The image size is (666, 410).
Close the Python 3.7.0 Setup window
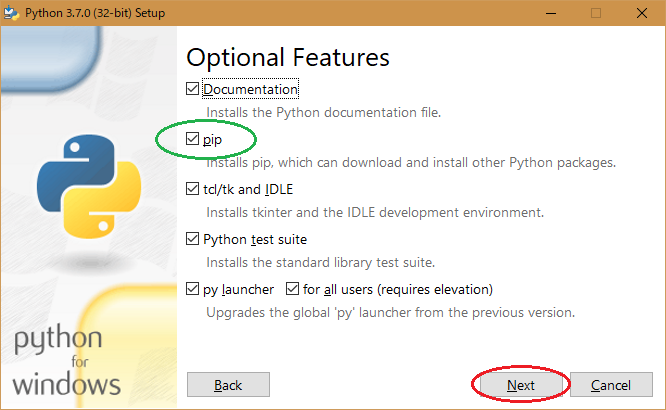point(642,13)
